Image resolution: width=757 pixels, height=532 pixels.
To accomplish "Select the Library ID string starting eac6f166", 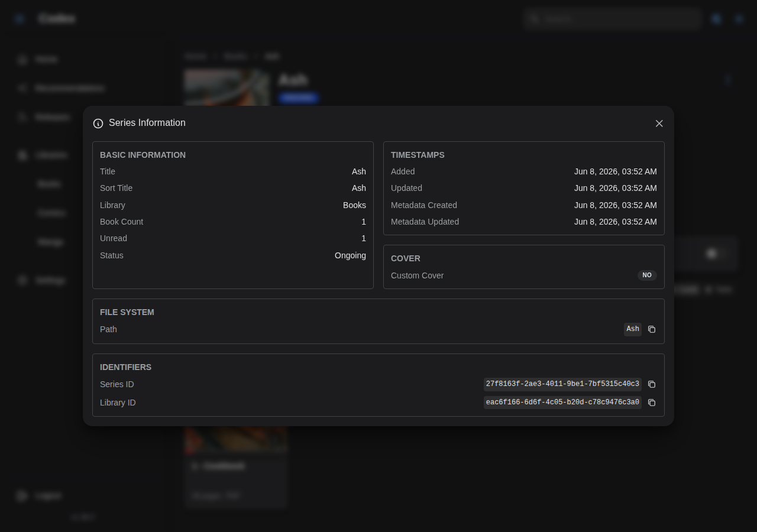I will tap(562, 403).
